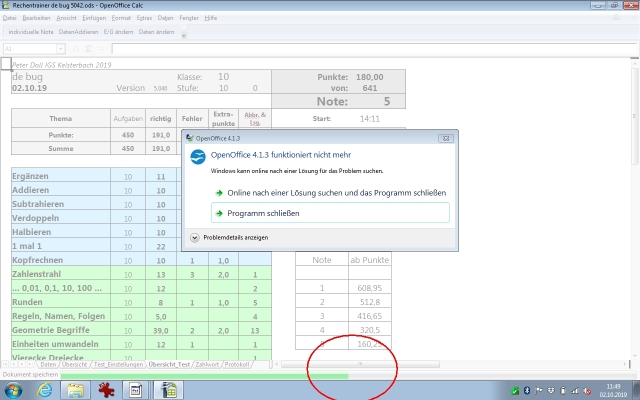
Task: Open the custom toolbar overflow dropdown arrow
Action: coord(184,32)
